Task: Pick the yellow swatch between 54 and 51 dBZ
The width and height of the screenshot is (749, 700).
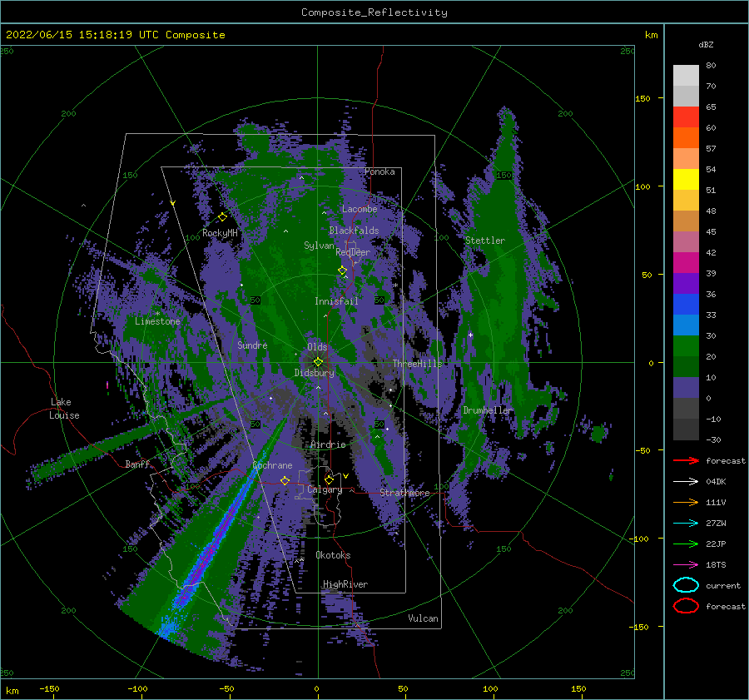Action: click(686, 180)
